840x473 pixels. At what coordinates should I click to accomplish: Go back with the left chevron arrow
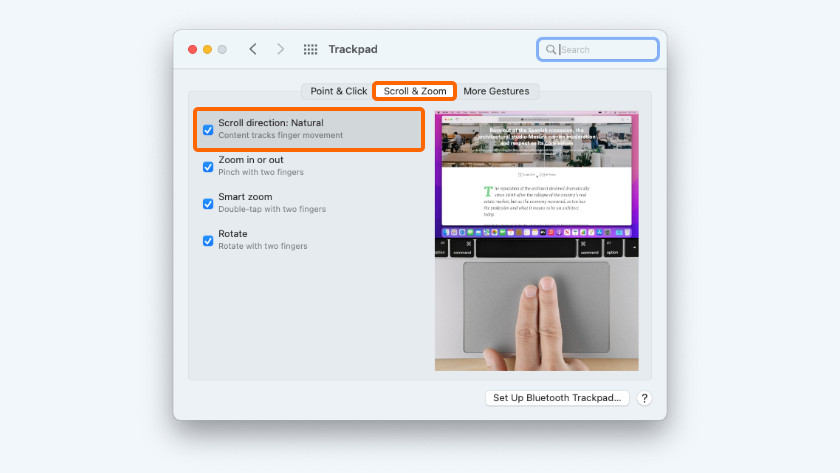pyautogui.click(x=253, y=49)
